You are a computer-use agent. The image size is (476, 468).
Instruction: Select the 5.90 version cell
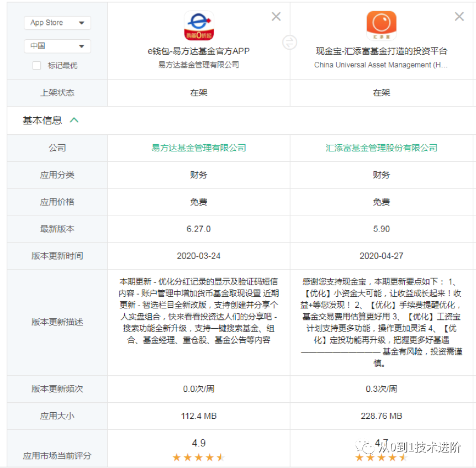381,229
